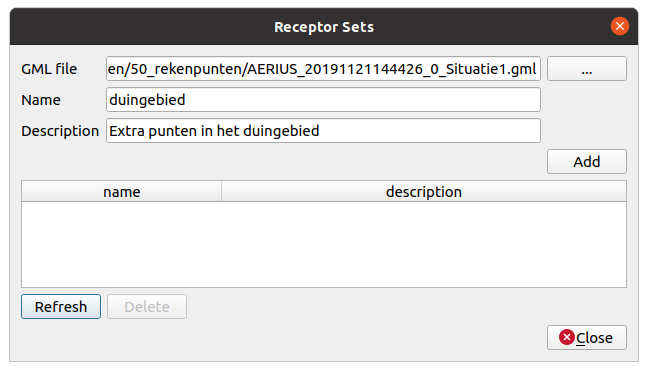Click into the GML file path field
Viewport: 648px width, 371px height.
click(x=323, y=69)
